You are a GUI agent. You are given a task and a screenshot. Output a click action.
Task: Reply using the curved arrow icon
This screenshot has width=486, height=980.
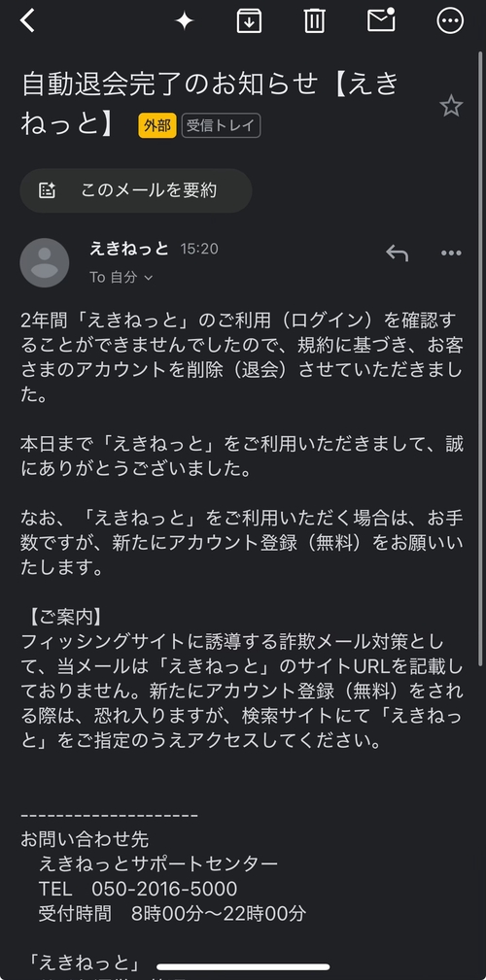click(398, 253)
